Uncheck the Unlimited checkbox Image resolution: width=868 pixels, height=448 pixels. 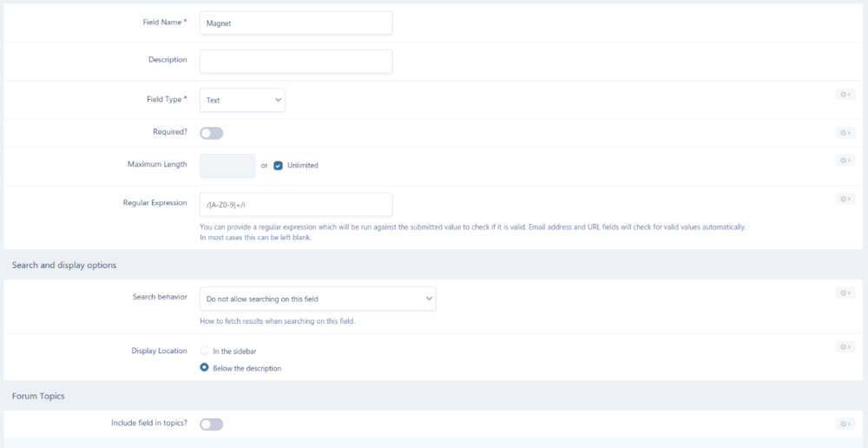(279, 165)
